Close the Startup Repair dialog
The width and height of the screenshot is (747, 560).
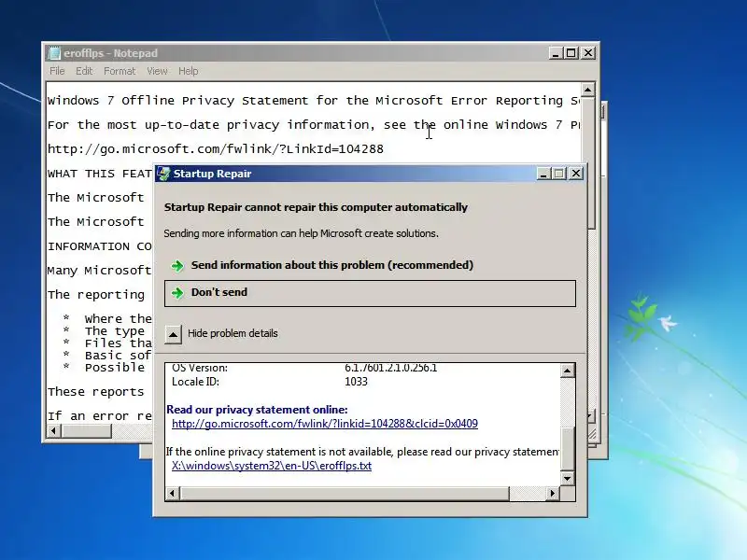576,174
